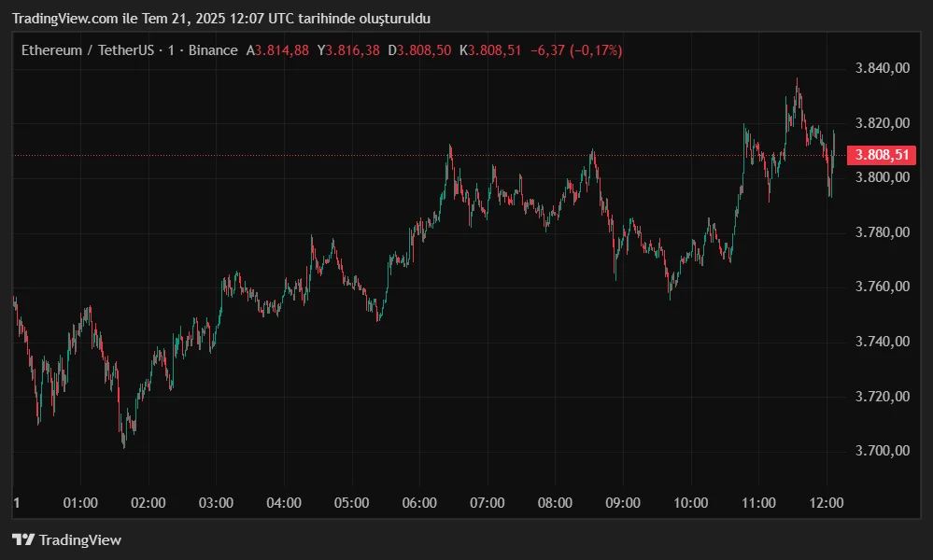
Task: Click the 3.720,00 price axis label
Action: [883, 397]
